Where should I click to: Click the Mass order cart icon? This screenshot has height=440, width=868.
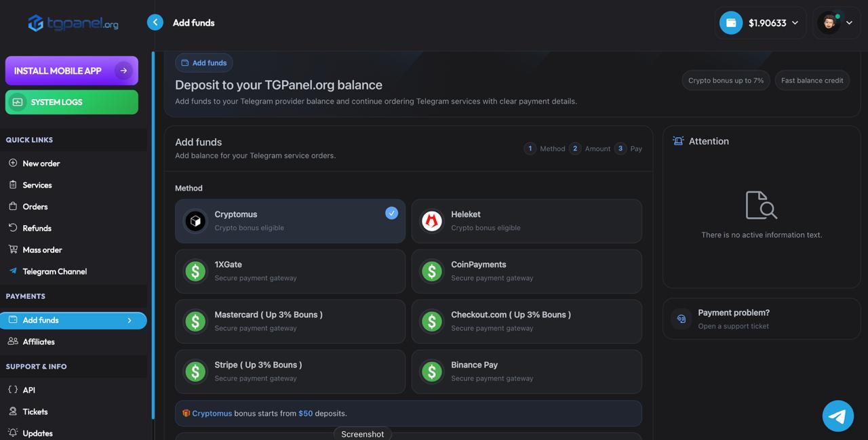pyautogui.click(x=13, y=249)
